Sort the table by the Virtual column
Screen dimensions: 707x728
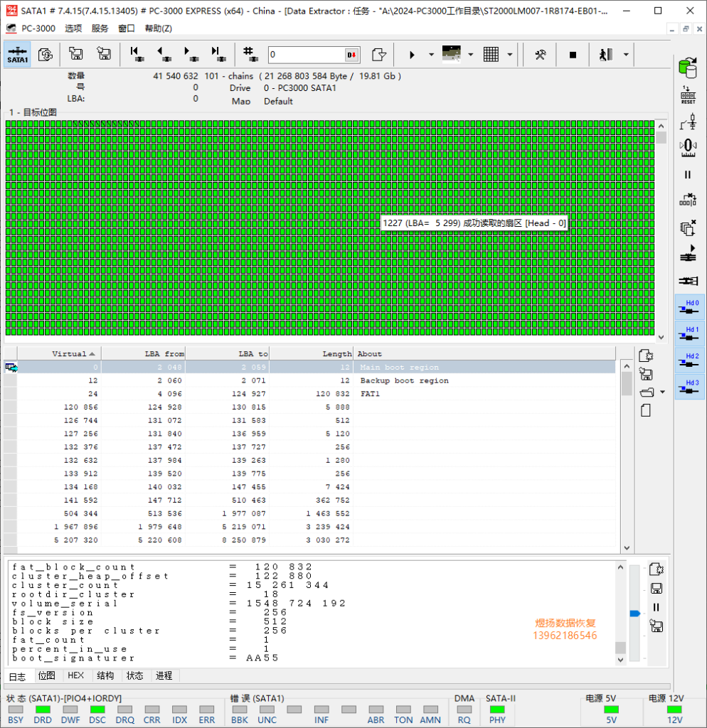tap(60, 354)
